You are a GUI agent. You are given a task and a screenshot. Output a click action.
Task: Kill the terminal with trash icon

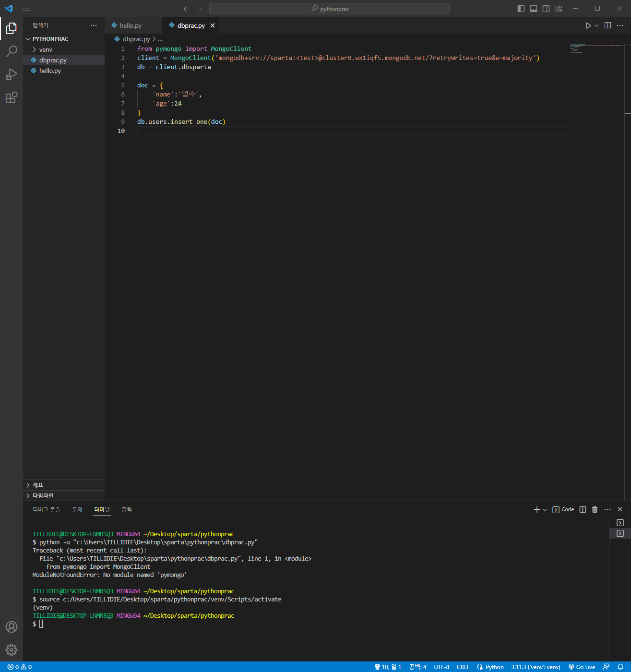(x=595, y=510)
